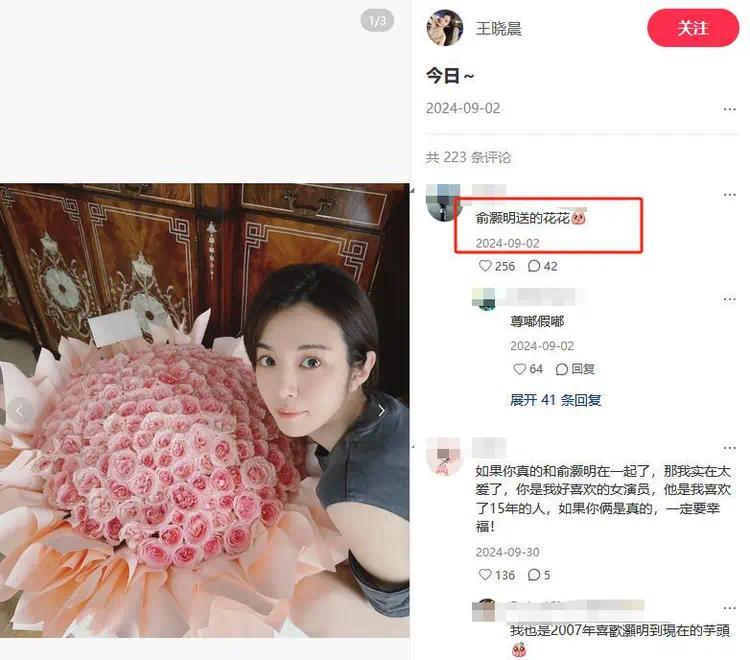Screen dimensions: 750x660
Task: Open options for the 15年 fan comment
Action: click(729, 448)
